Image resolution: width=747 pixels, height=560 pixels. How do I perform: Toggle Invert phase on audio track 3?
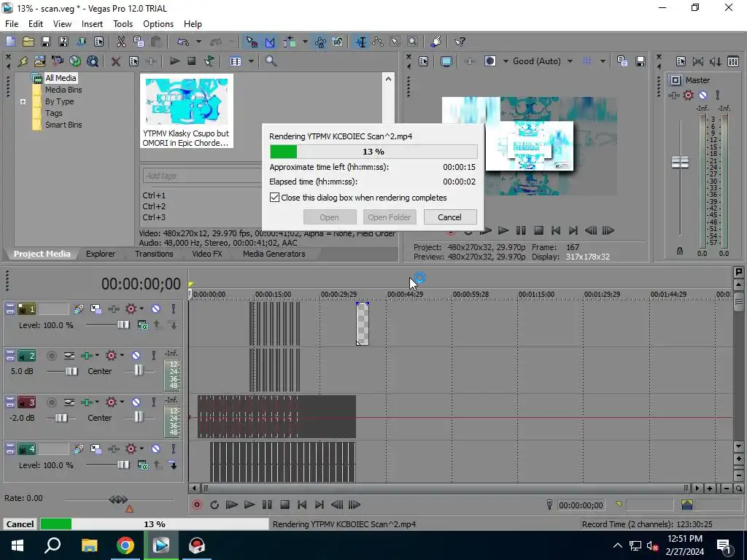(x=69, y=402)
